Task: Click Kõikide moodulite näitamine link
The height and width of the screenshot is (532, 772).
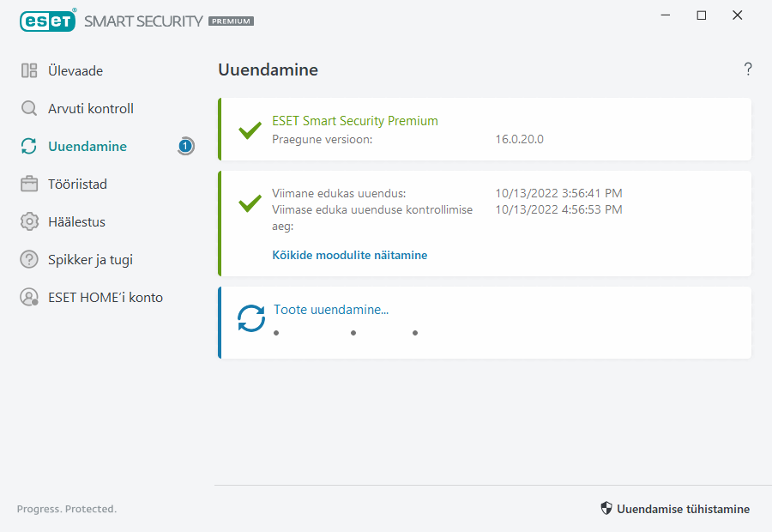Action: [349, 255]
